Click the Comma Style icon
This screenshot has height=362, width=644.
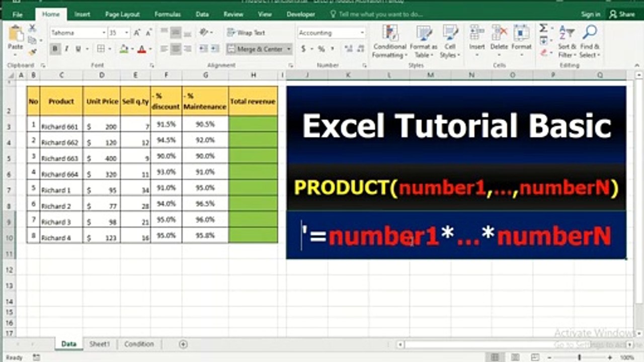(333, 49)
